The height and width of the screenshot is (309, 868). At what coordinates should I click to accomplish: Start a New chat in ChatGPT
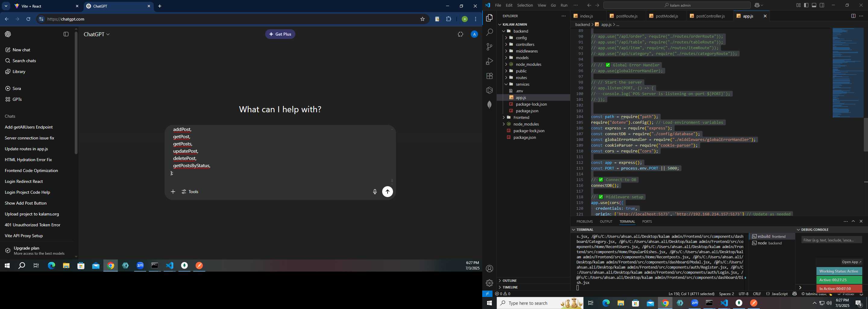(x=37, y=50)
